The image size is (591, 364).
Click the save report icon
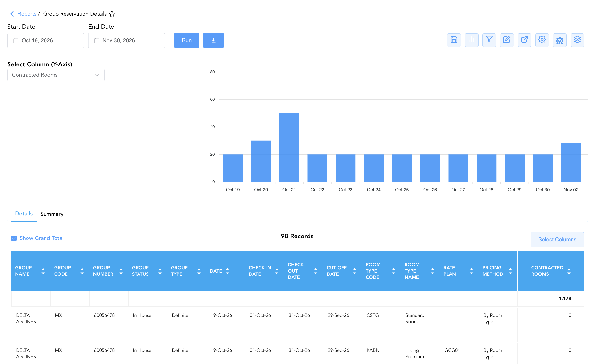click(454, 40)
